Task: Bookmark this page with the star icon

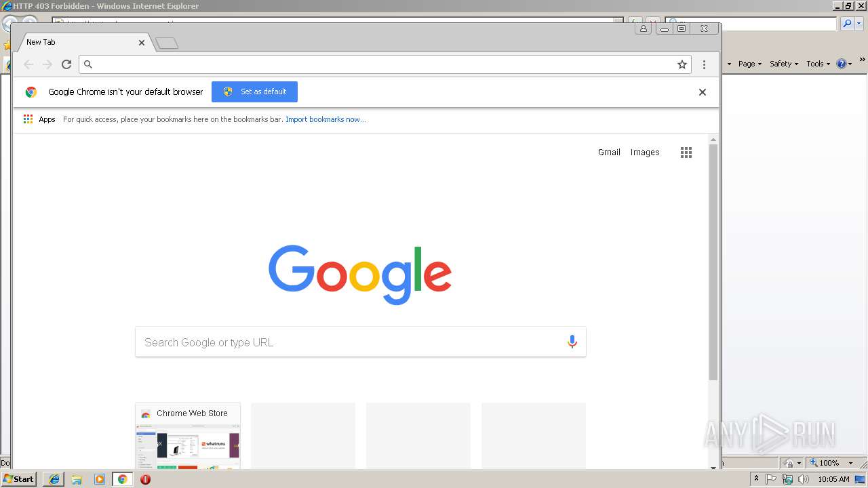Action: (x=682, y=64)
